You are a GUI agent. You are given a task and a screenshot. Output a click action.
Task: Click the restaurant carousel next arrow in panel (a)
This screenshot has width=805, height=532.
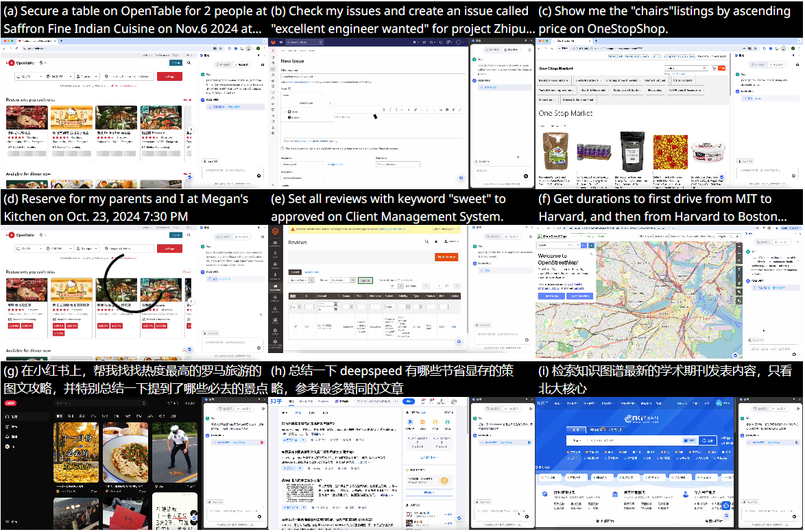(191, 130)
